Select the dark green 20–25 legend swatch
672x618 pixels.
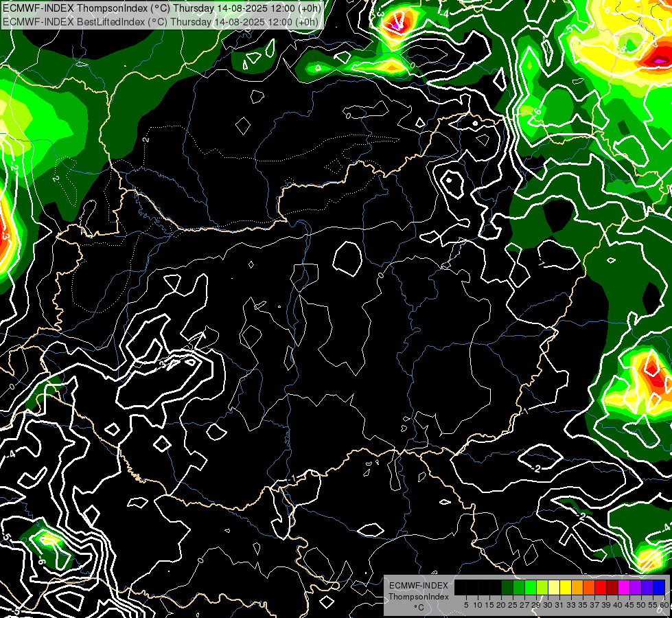click(x=507, y=587)
